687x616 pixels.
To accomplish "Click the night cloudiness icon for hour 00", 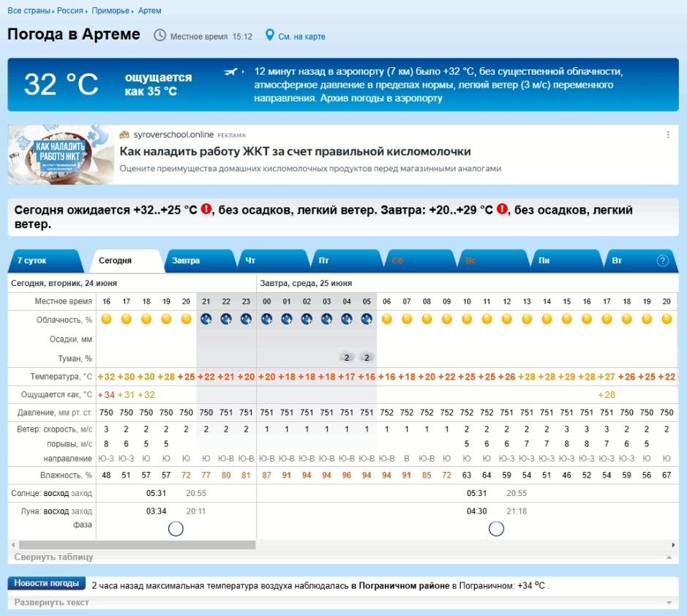I will (266, 319).
